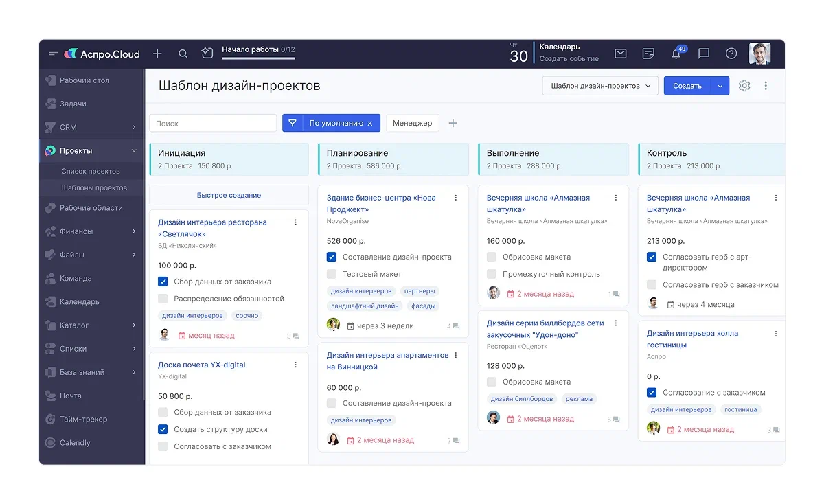The width and height of the screenshot is (824, 504).
Task: Select 'Список проектов' in the sidebar
Action: click(x=91, y=171)
